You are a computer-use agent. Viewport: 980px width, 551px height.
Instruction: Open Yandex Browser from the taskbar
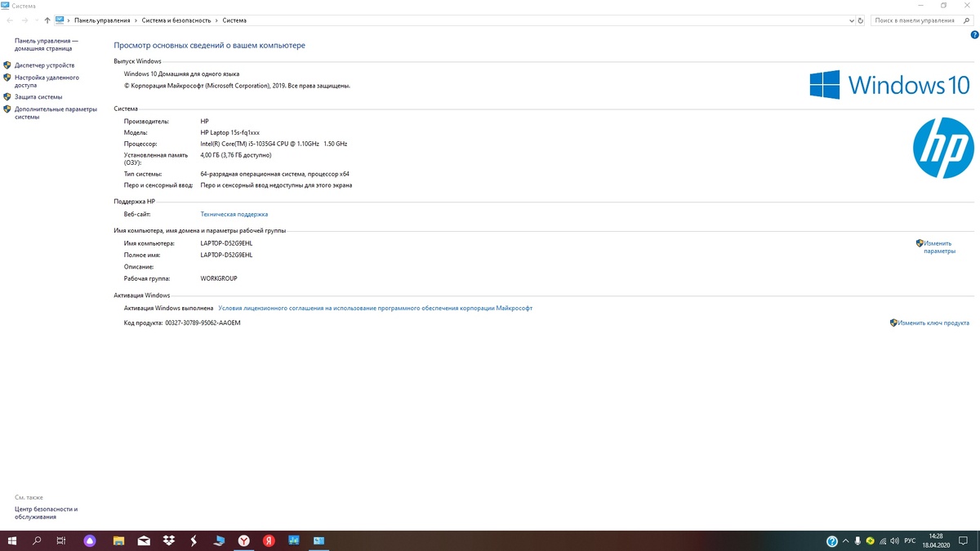(244, 540)
